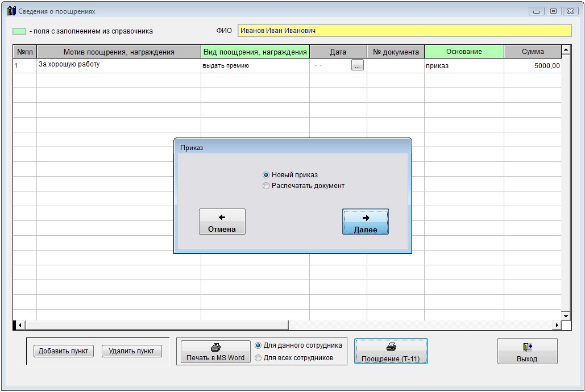Click the printer icon on Печать в MS Word
The height and width of the screenshot is (392, 585).
point(215,348)
